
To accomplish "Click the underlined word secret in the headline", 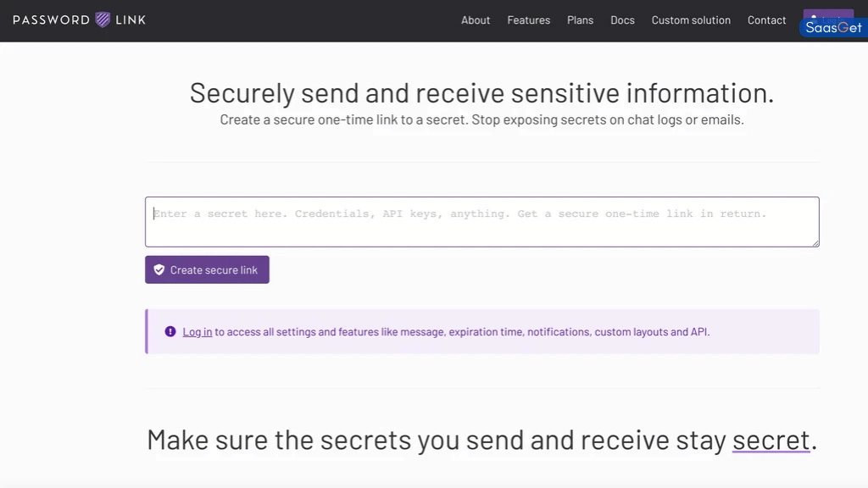I will pyautogui.click(x=771, y=439).
